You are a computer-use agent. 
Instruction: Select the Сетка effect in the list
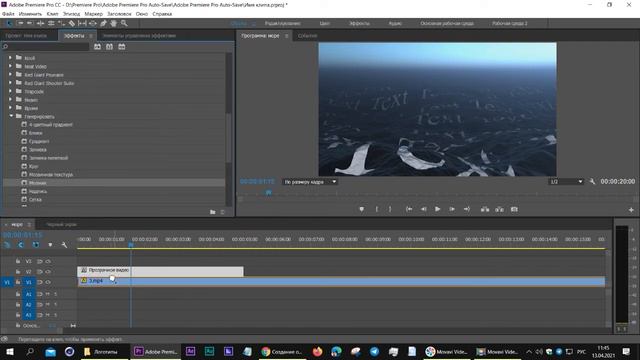(x=36, y=199)
